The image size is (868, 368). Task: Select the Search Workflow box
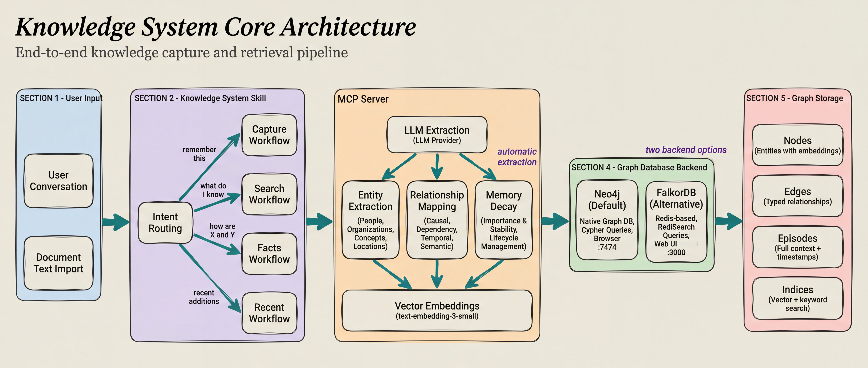click(x=269, y=194)
